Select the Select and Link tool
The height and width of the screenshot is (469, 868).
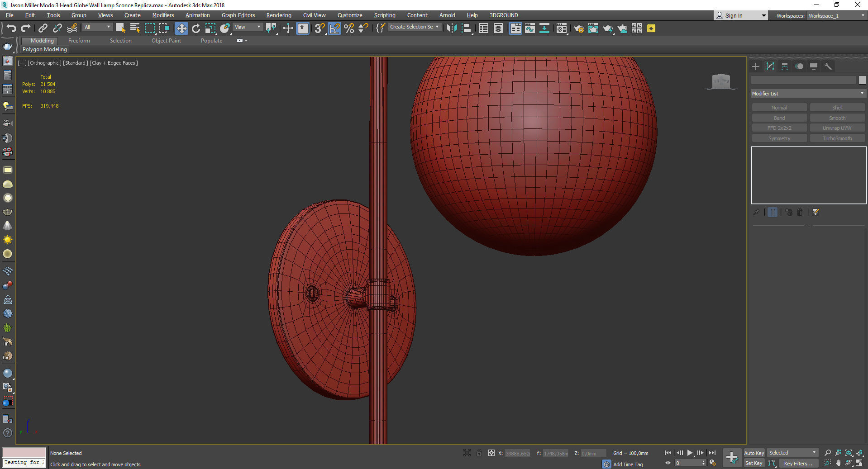coord(43,28)
